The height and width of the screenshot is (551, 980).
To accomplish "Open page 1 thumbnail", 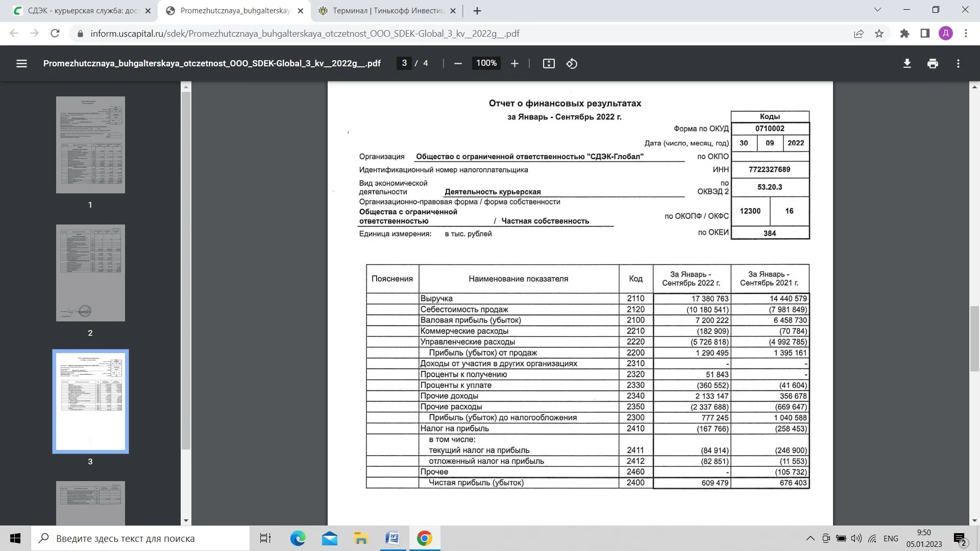I will pos(90,145).
